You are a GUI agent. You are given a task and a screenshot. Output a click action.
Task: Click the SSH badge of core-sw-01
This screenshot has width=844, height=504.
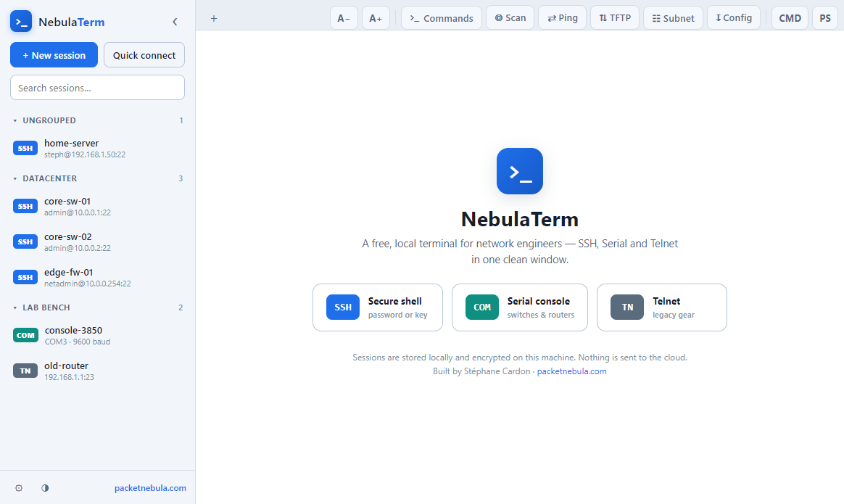point(25,206)
